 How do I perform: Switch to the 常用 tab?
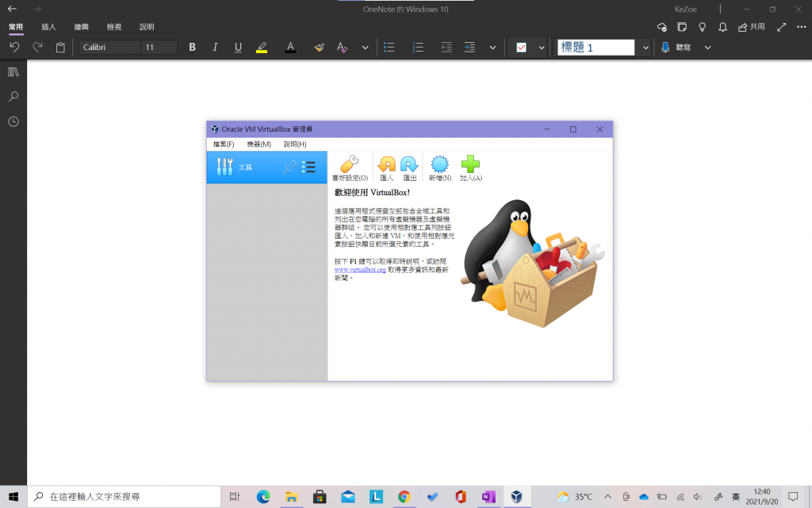point(16,27)
